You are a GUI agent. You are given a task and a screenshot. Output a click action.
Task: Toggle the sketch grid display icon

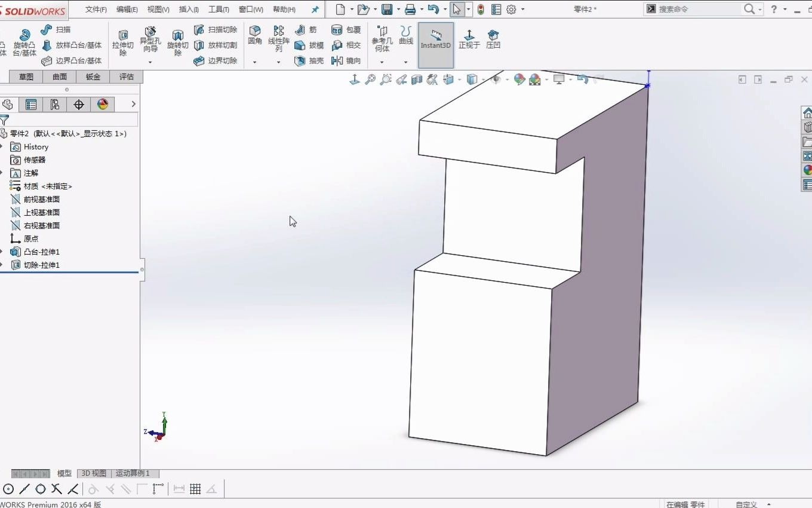click(x=195, y=489)
